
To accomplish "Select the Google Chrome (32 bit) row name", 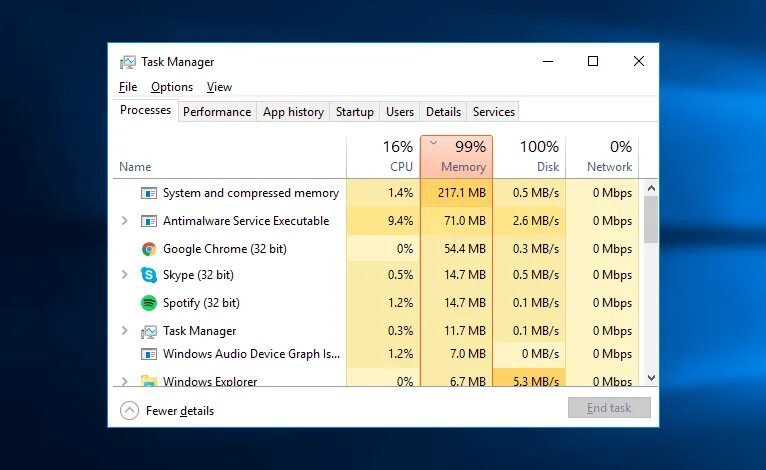I will (x=225, y=249).
